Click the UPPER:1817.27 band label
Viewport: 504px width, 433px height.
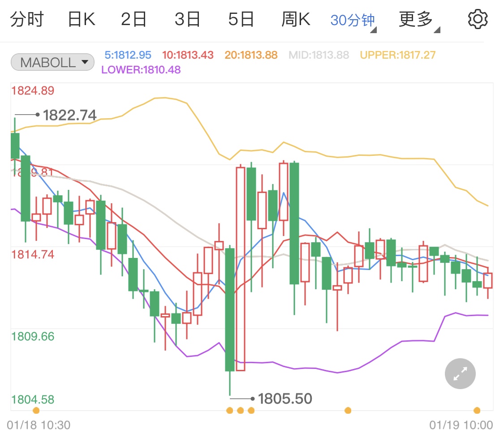pos(398,55)
